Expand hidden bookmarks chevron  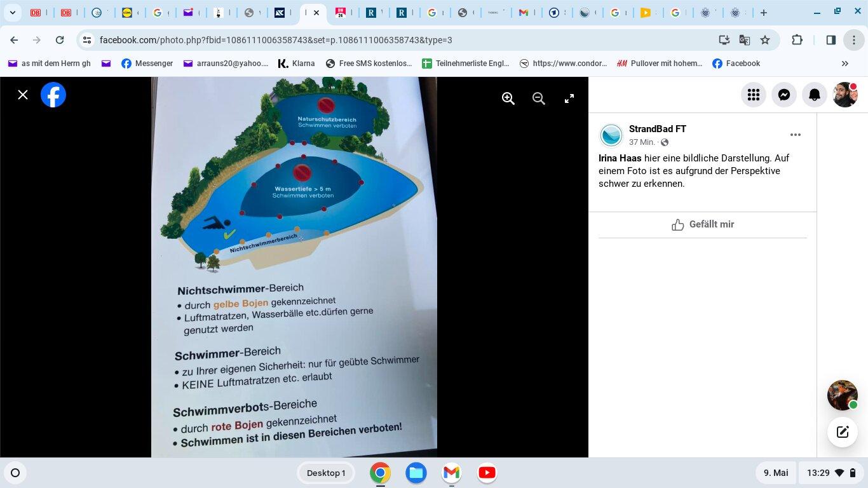click(x=844, y=64)
